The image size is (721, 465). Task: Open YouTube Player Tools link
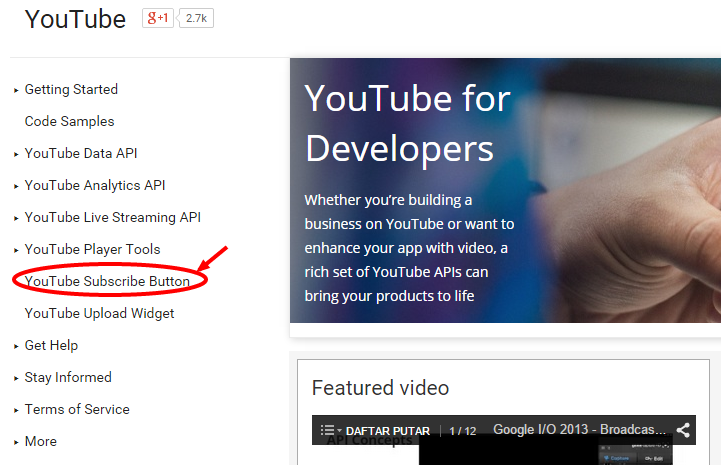click(92, 249)
